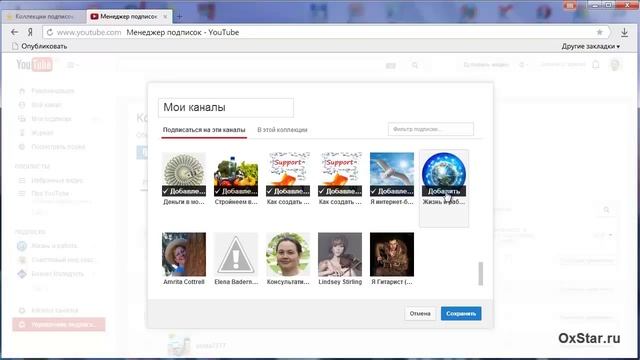
Task: Click the YouTube search magnifier button
Action: (415, 65)
